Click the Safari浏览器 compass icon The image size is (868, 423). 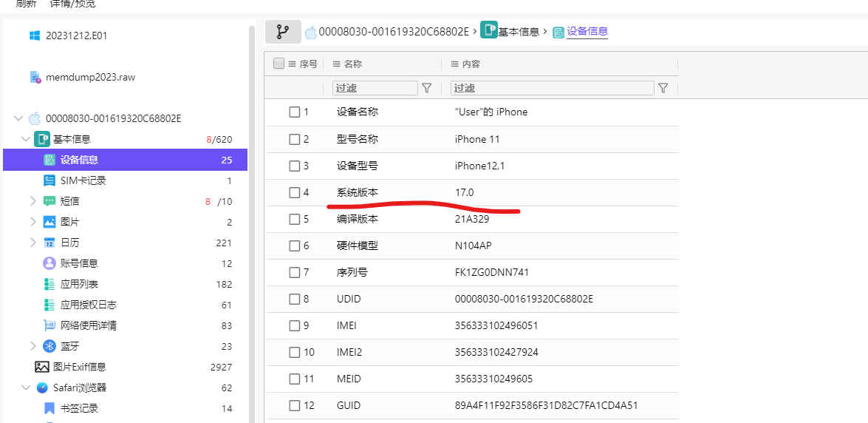[x=42, y=388]
